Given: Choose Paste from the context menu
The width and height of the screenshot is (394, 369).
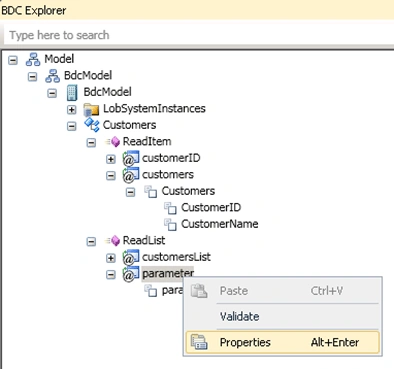Looking at the screenshot, I should pos(282,291).
